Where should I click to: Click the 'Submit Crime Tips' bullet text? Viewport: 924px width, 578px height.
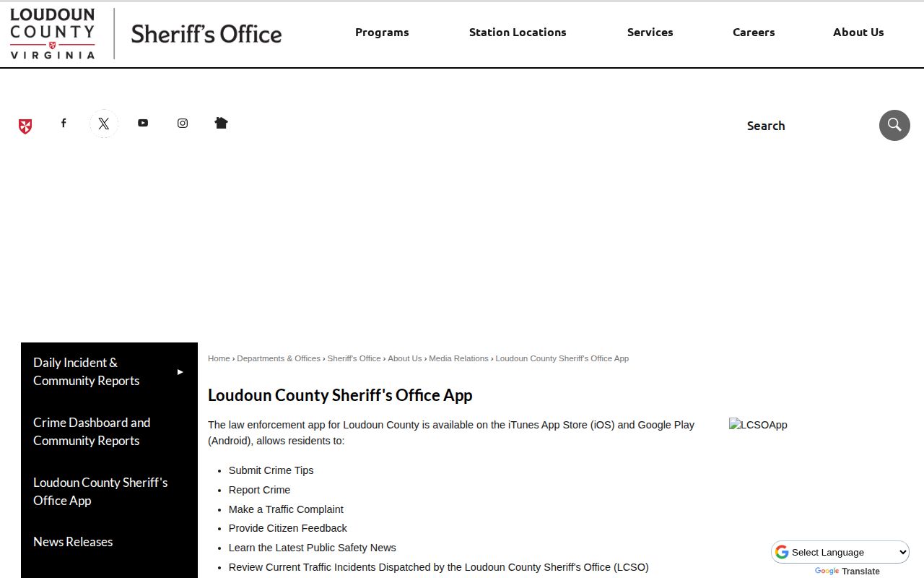pyautogui.click(x=271, y=470)
